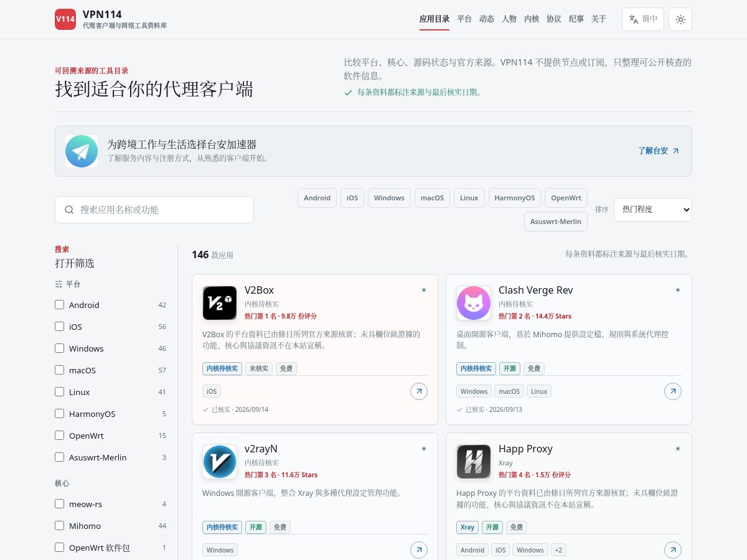747x560 pixels.
Task: Click the Happ Proxy app icon
Action: point(474,462)
